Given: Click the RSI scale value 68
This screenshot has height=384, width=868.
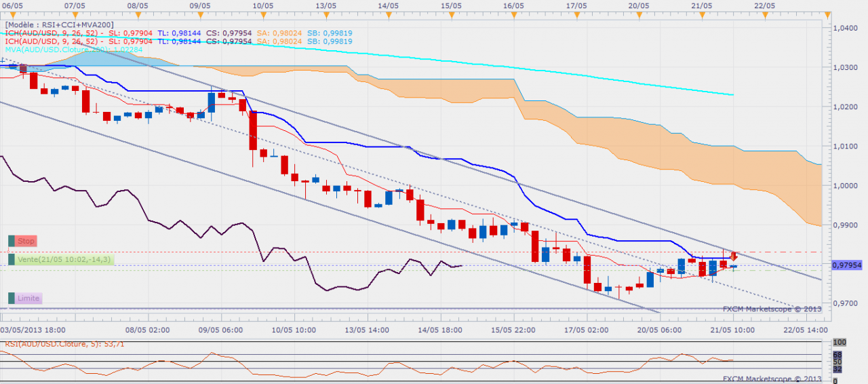Looking at the screenshot, I should pyautogui.click(x=837, y=355).
